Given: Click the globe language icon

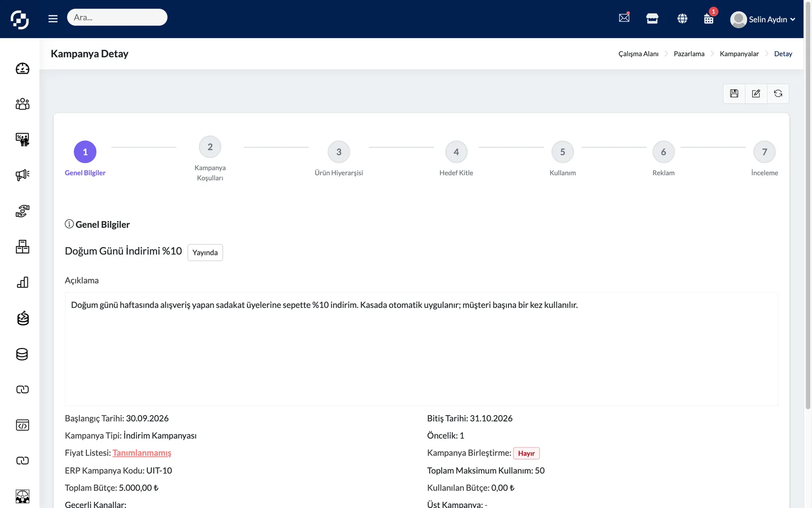Looking at the screenshot, I should click(x=683, y=19).
